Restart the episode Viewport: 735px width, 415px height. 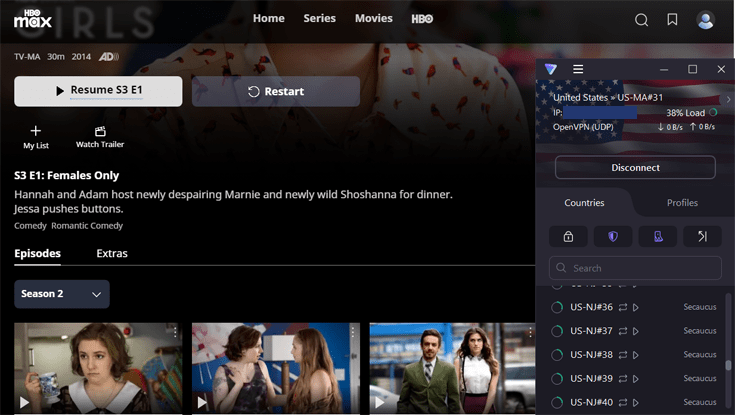(x=276, y=91)
